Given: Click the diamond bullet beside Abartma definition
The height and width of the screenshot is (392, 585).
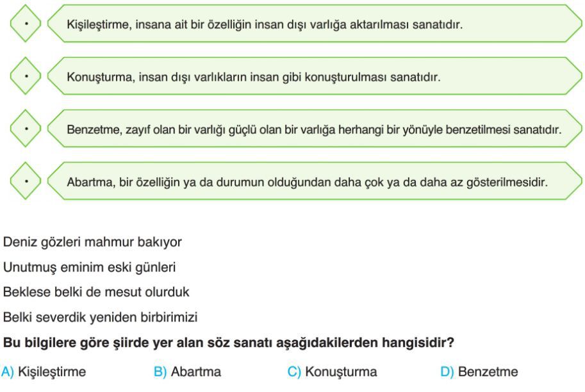Looking at the screenshot, I should click(26, 181).
